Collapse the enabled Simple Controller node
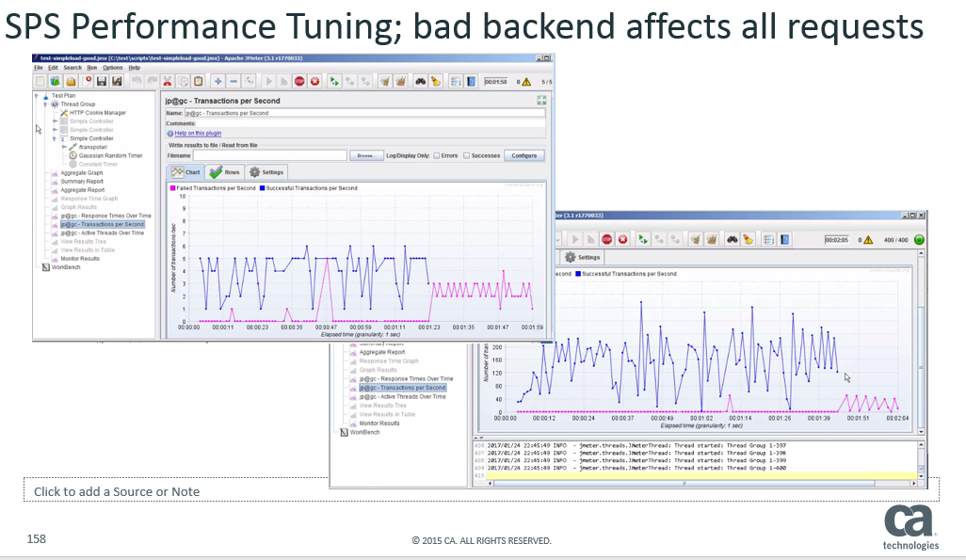 tap(54, 138)
